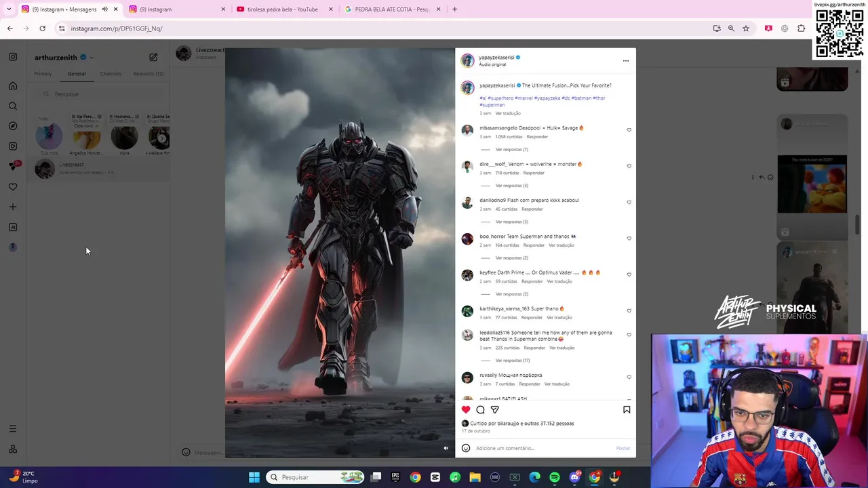
Task: Like keyflee's Darth Prime comment
Action: tap(629, 274)
